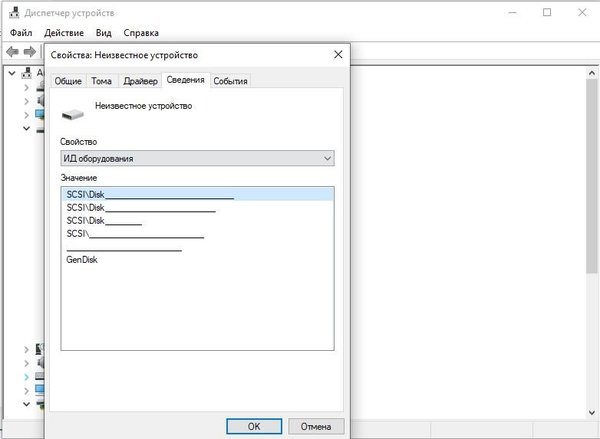Open the Вид menu
Image resolution: width=600 pixels, height=439 pixels.
[103, 33]
